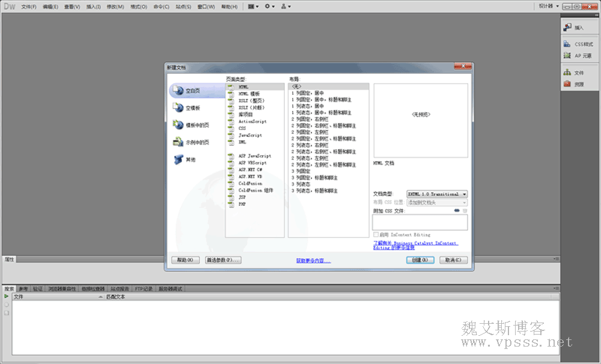Open the CSS样式 panel icon
The width and height of the screenshot is (601, 364).
click(567, 44)
